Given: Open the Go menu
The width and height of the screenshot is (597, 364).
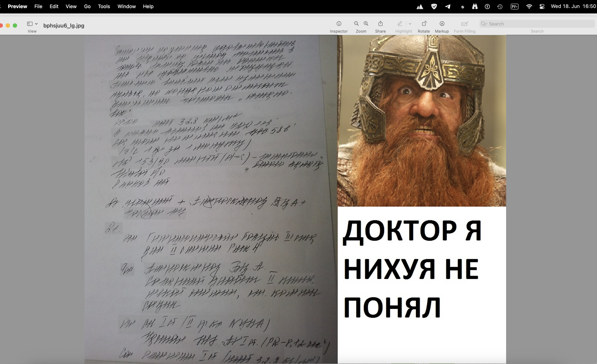Looking at the screenshot, I should coord(87,6).
